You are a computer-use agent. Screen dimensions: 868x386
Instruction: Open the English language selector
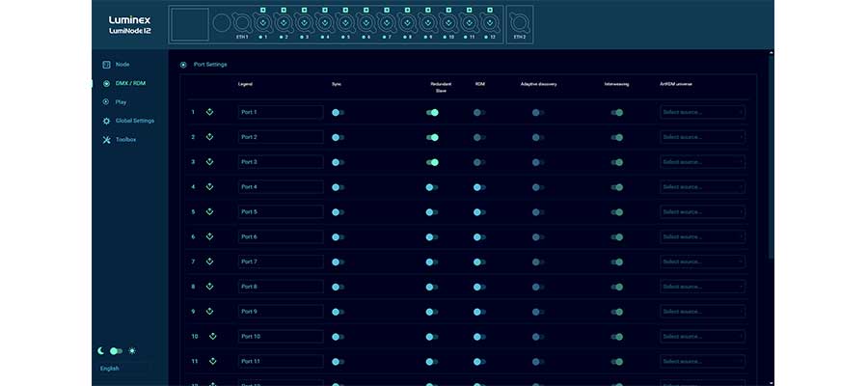point(124,369)
